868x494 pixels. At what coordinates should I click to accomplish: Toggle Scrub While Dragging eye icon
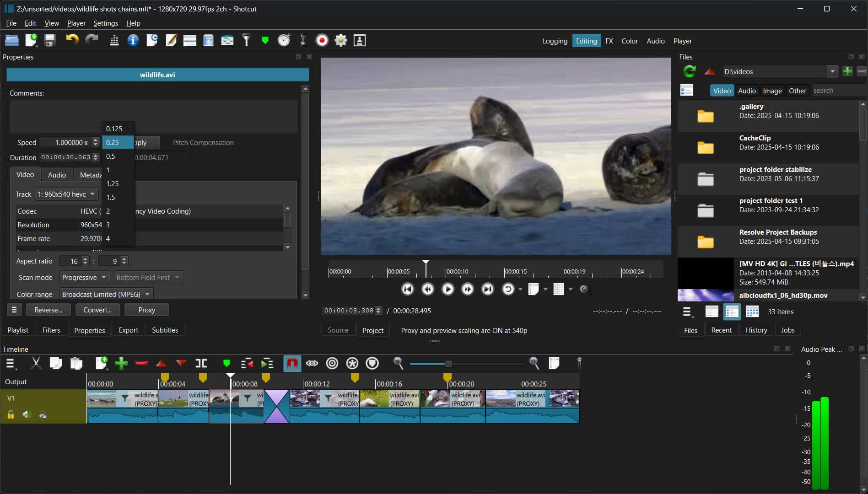coord(312,363)
